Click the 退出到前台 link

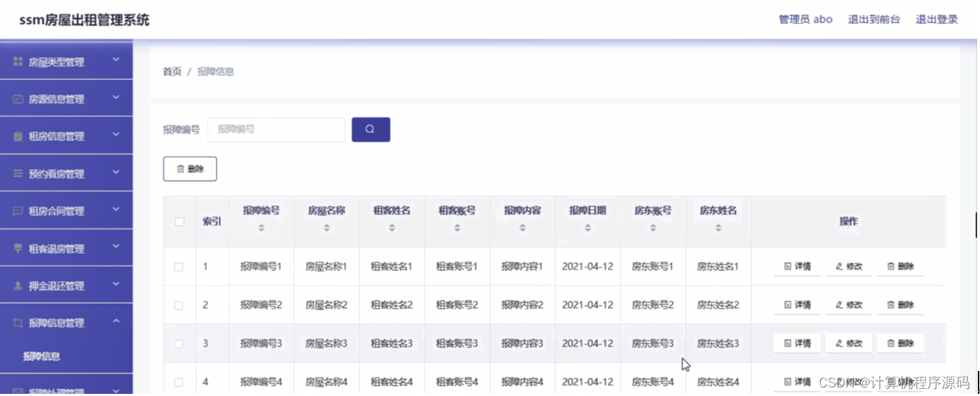[874, 19]
